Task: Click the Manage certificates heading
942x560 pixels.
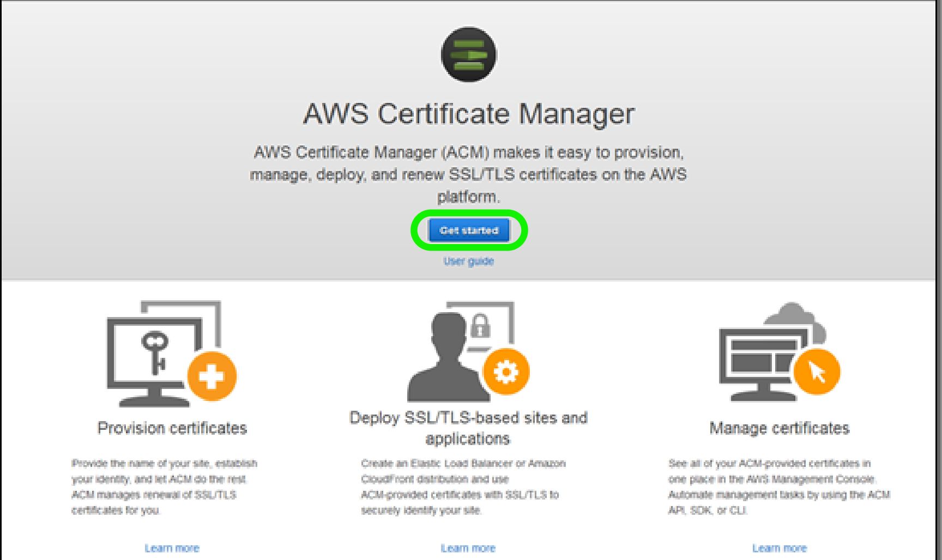Action: tap(780, 428)
